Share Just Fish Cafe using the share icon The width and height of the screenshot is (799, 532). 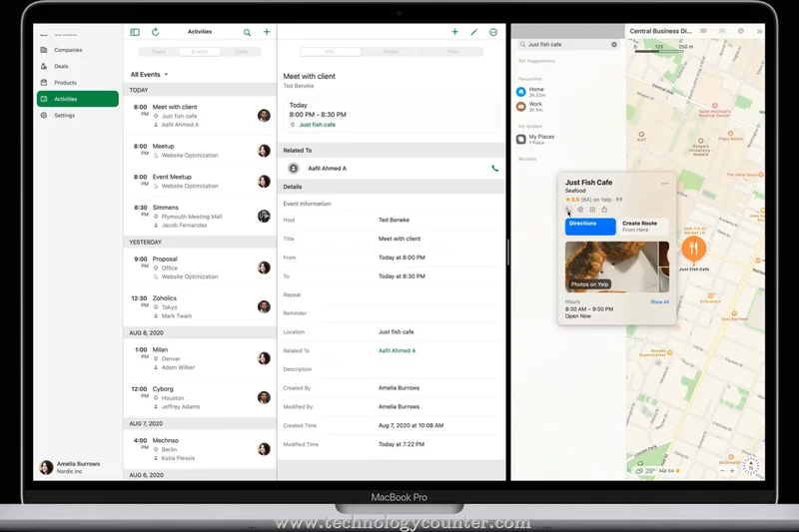(605, 210)
